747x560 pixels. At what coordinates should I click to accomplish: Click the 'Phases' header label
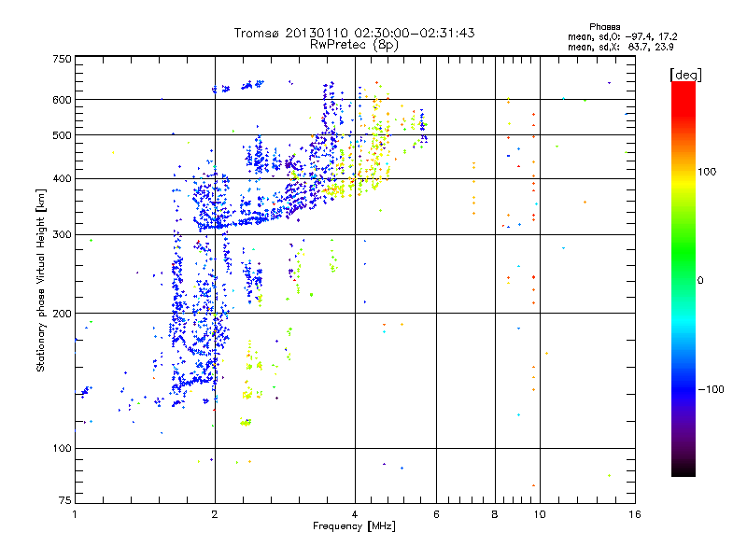coord(604,27)
